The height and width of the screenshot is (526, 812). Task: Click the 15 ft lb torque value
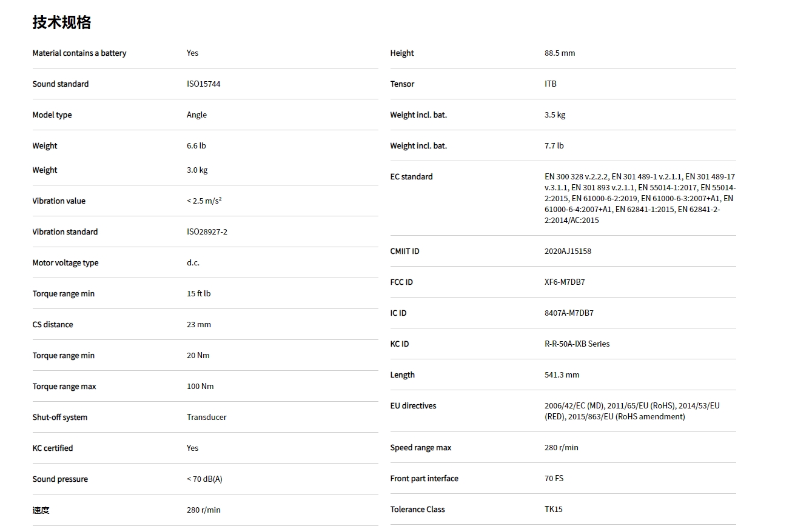pyautogui.click(x=198, y=294)
